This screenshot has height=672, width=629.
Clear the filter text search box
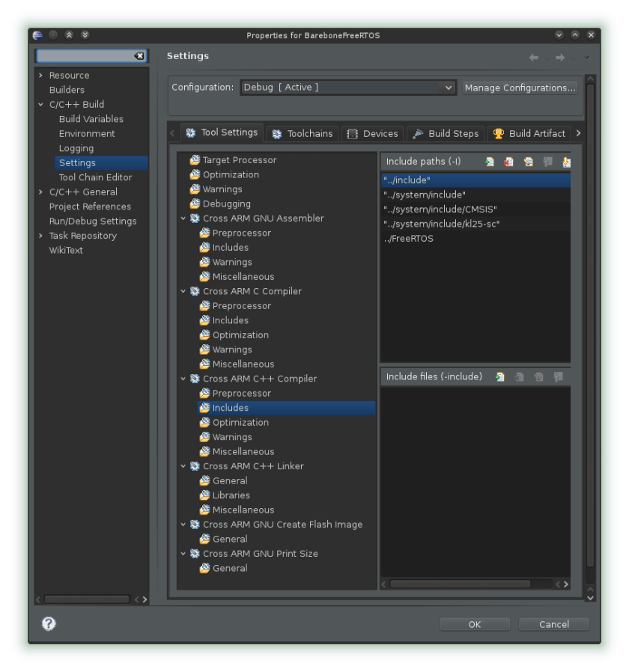click(x=139, y=56)
